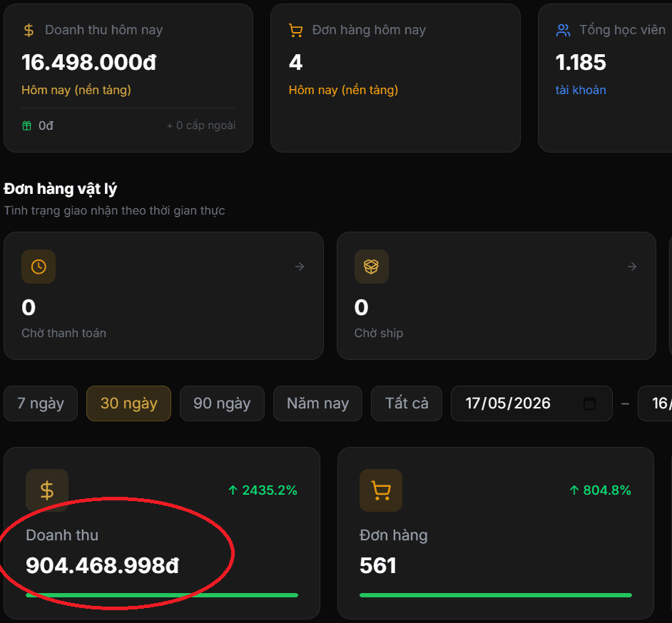
Task: Select the Năm nay range filter
Action: (x=317, y=403)
